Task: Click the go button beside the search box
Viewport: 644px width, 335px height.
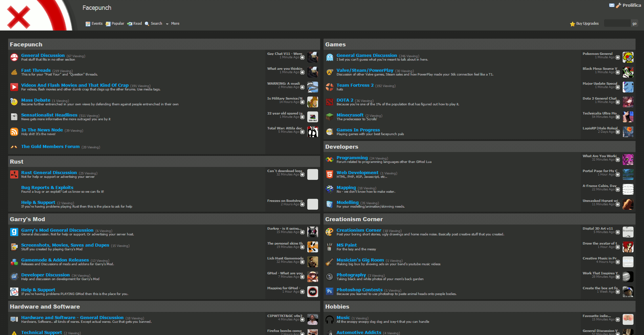Action: 635,23
